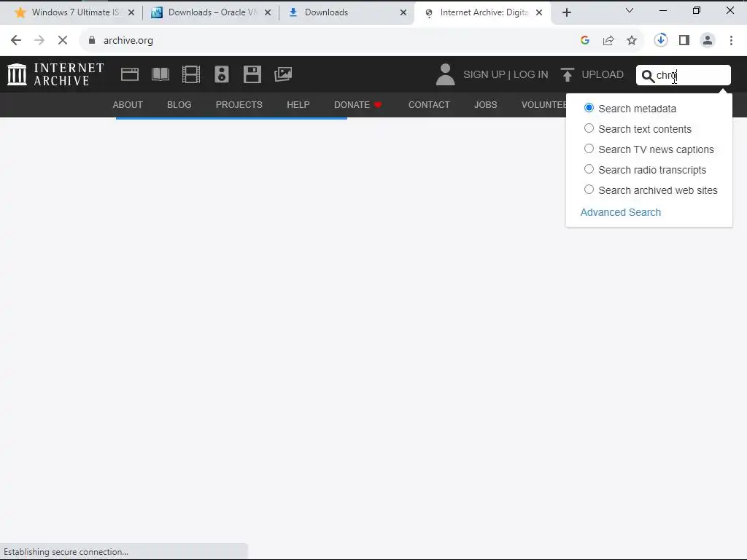This screenshot has width=747, height=560.
Task: Click the upload arrow icon
Action: pos(567,75)
